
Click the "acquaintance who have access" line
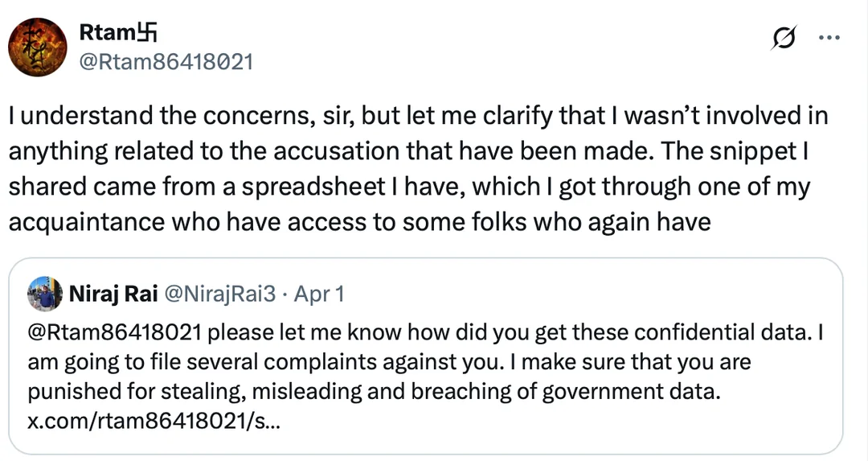pos(359,222)
